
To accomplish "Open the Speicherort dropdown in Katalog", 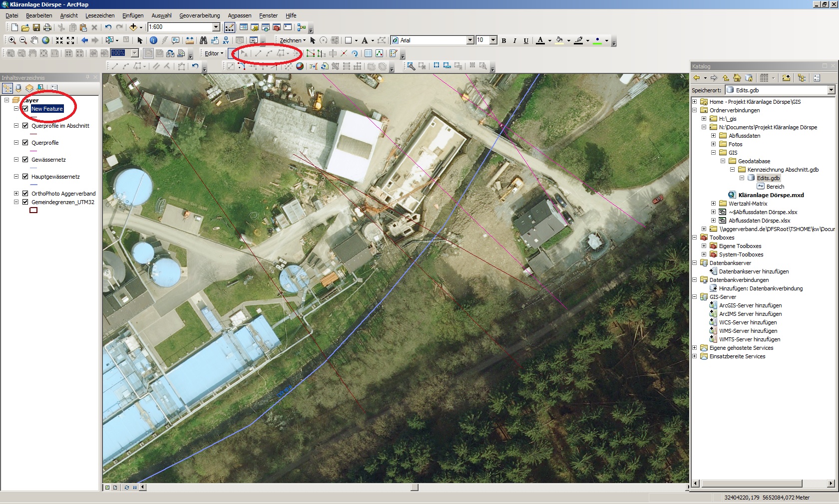I will [x=830, y=90].
